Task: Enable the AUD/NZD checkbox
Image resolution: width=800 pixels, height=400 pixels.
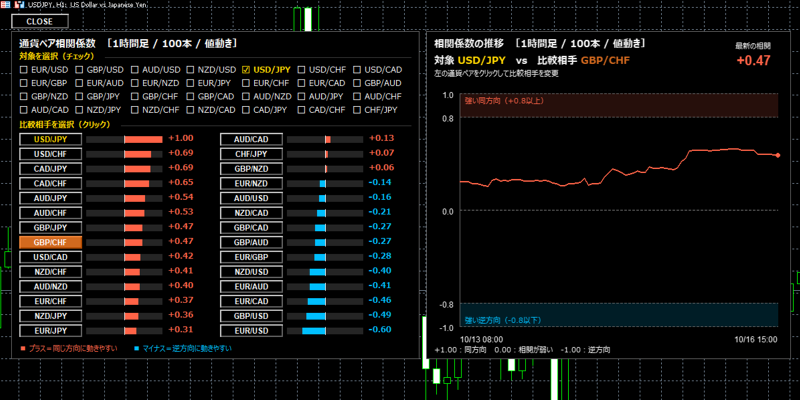Action: pyautogui.click(x=246, y=96)
